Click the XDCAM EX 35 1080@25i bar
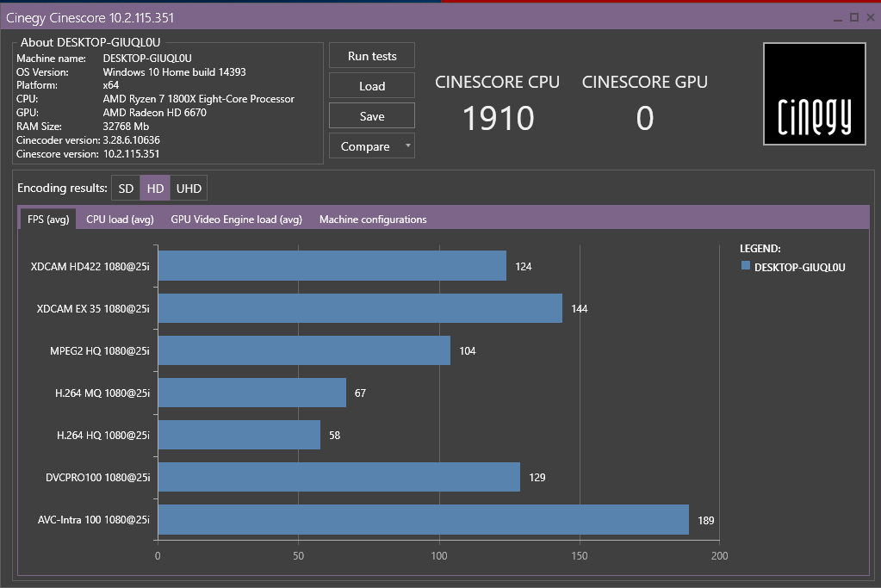Viewport: 881px width, 588px height. (x=360, y=307)
